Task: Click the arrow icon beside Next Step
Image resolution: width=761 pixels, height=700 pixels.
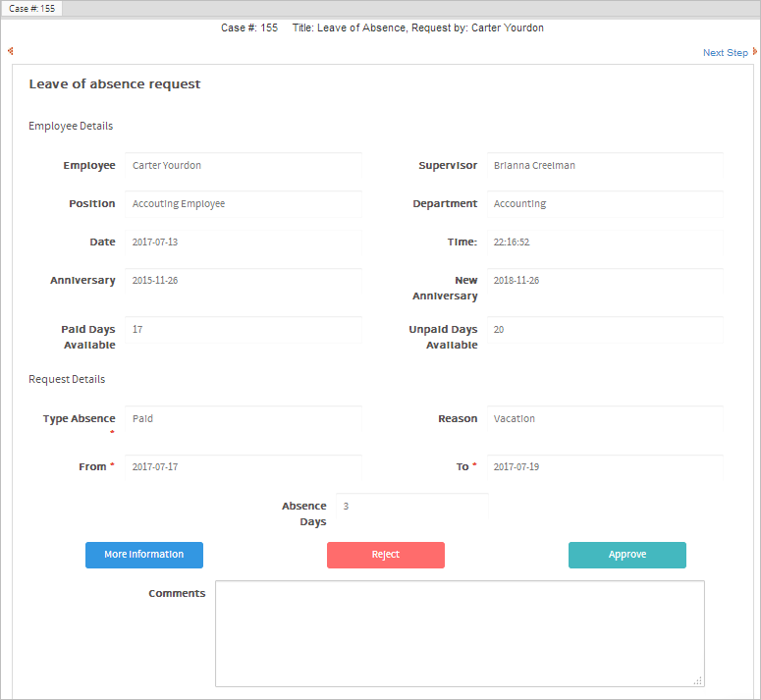Action: [x=754, y=52]
